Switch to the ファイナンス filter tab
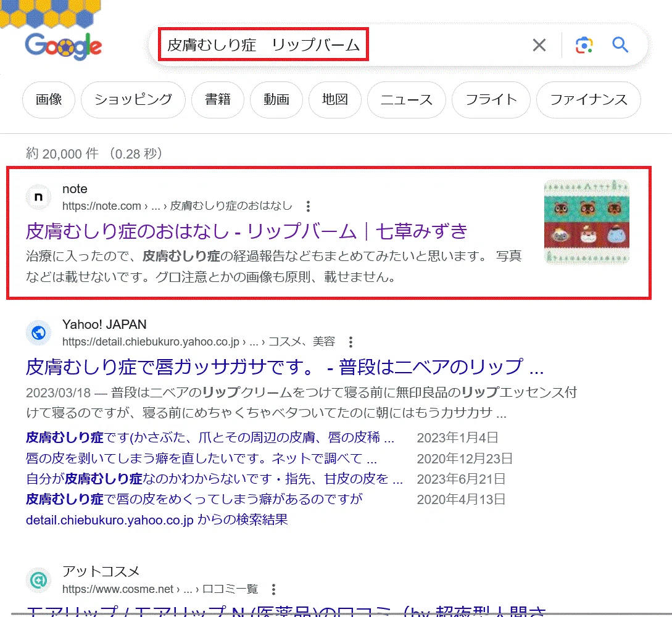This screenshot has height=617, width=672. [x=589, y=99]
